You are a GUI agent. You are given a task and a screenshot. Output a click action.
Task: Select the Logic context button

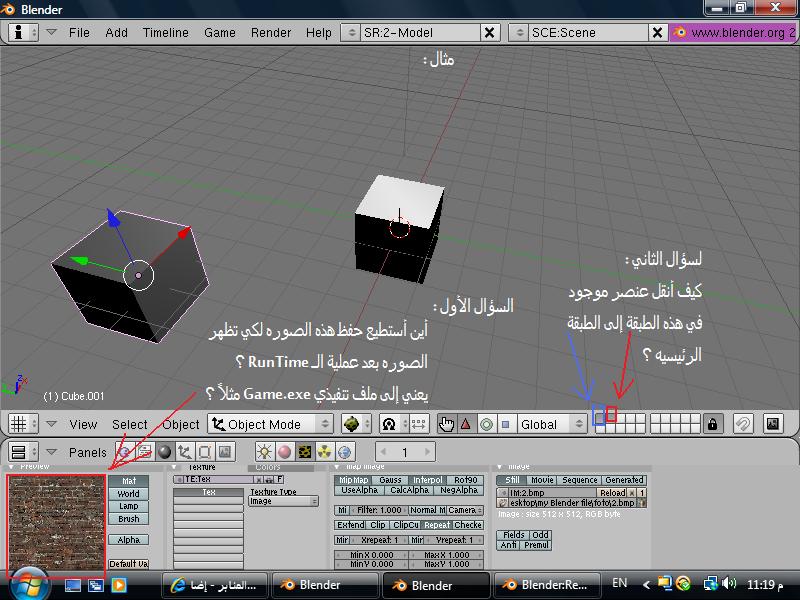124,452
